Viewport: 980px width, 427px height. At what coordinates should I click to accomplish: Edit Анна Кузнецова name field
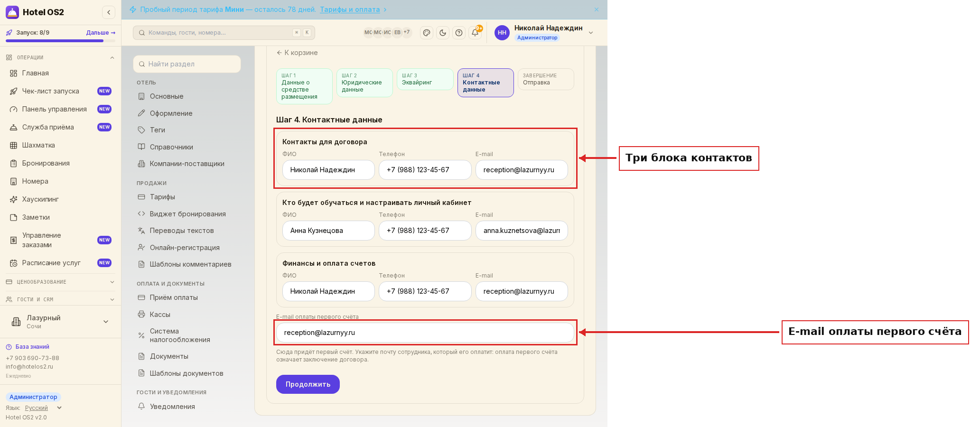pyautogui.click(x=328, y=231)
